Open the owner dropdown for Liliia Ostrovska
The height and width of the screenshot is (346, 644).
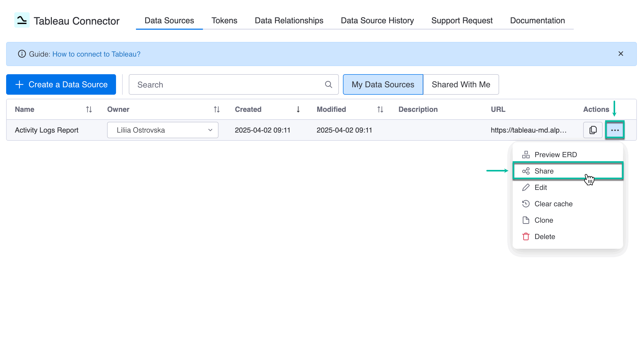click(x=210, y=130)
